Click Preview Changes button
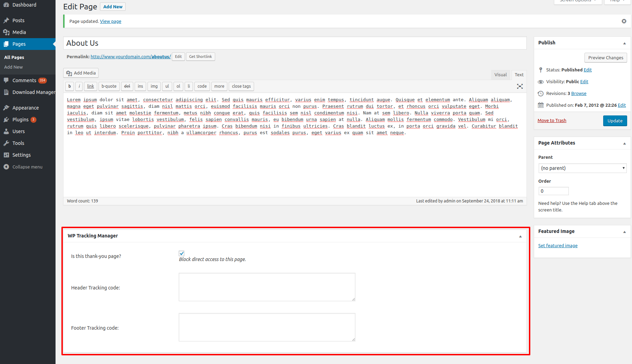 606,58
